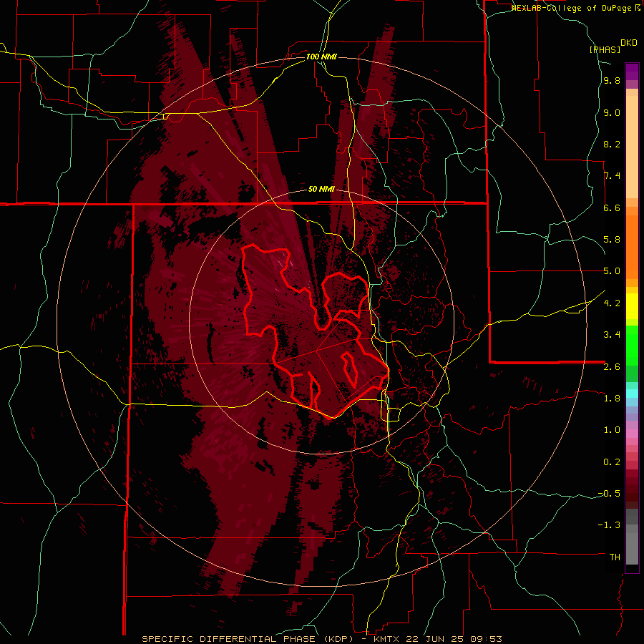
Task: Select the 3.4 scale label
Action: pos(612,335)
